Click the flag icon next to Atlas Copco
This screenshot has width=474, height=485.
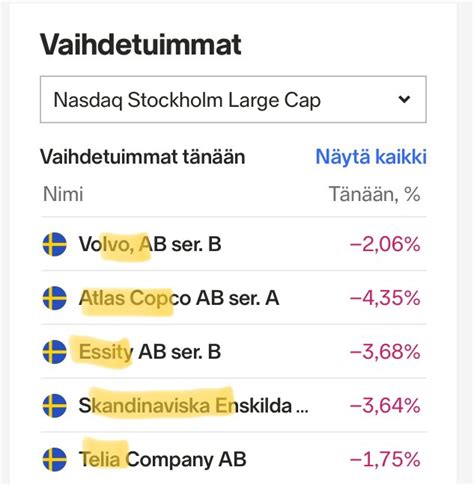click(x=55, y=298)
